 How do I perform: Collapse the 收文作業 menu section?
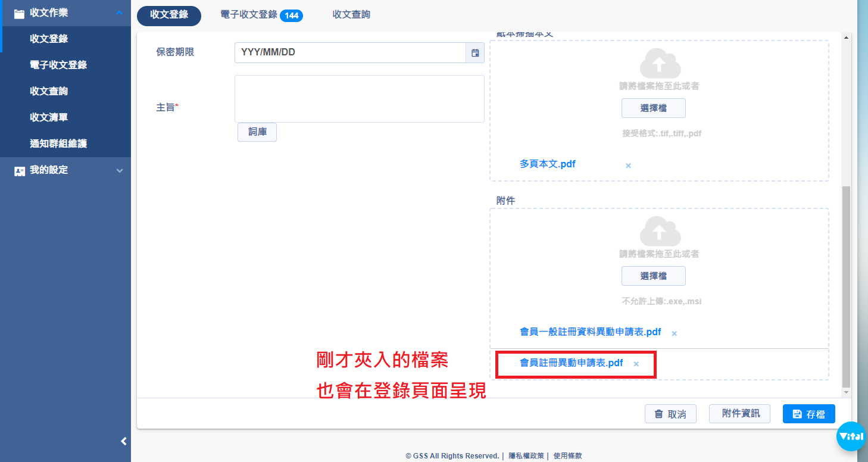pyautogui.click(x=120, y=13)
